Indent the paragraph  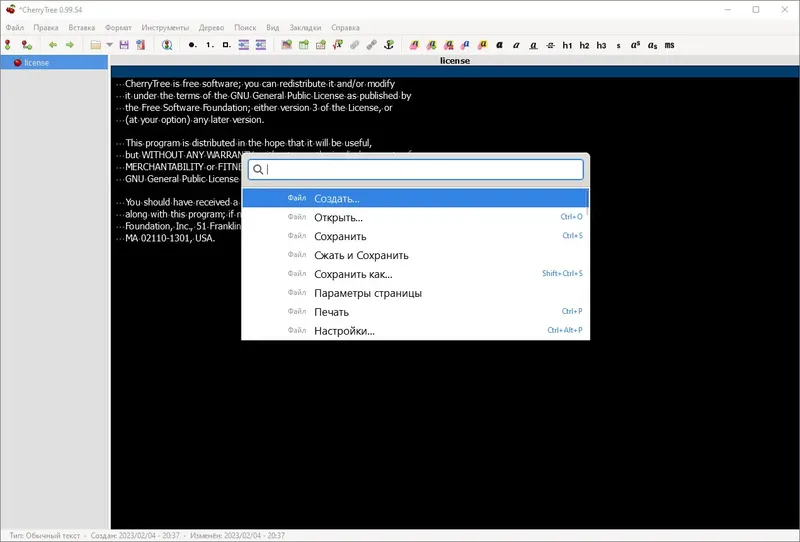click(244, 45)
